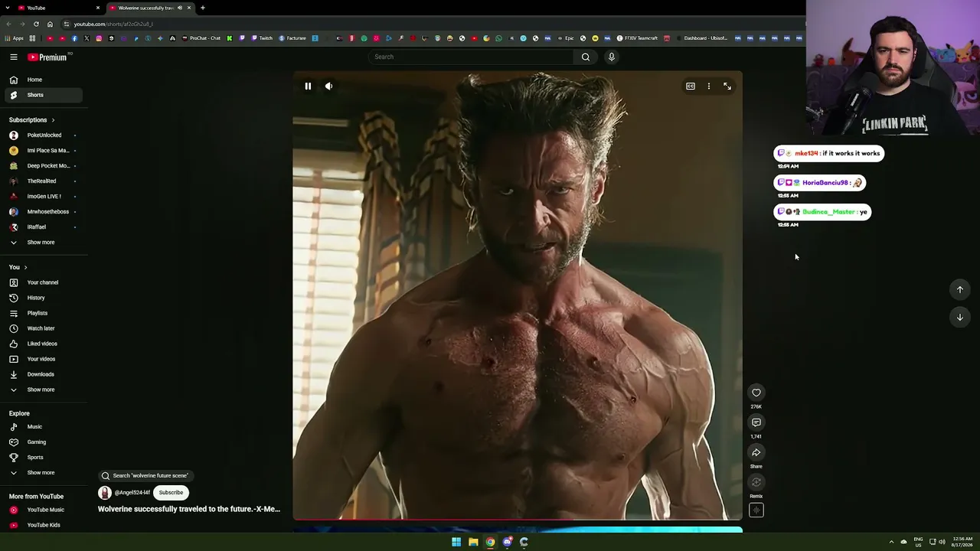Open watch History

[44, 298]
